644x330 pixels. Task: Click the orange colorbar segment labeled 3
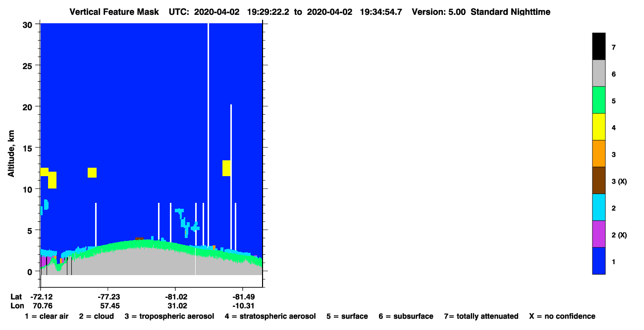coord(598,153)
